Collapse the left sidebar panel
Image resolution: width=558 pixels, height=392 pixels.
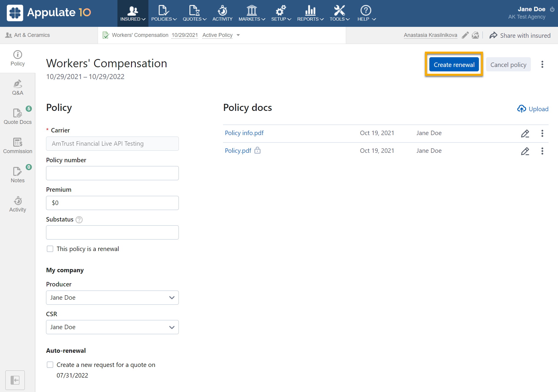point(15,380)
